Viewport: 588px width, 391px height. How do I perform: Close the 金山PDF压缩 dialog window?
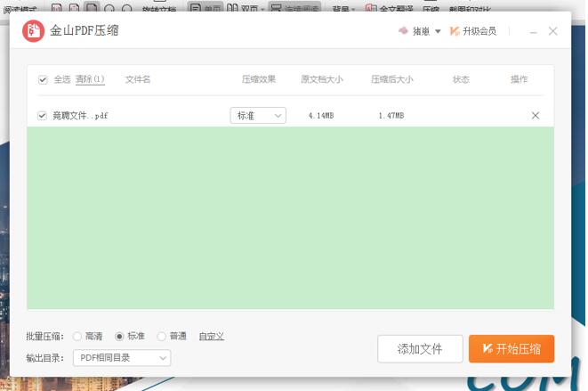(552, 31)
